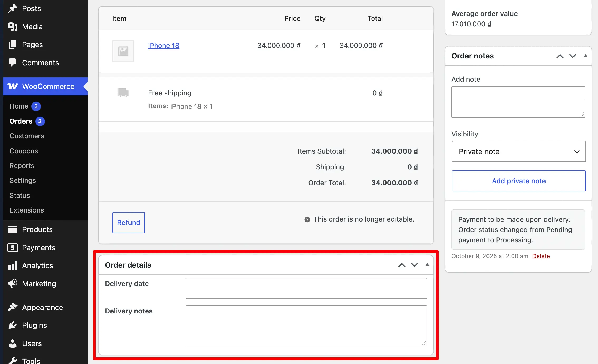Click the iPhone 18 product thumbnail placeholder
The height and width of the screenshot is (364, 598).
click(123, 51)
